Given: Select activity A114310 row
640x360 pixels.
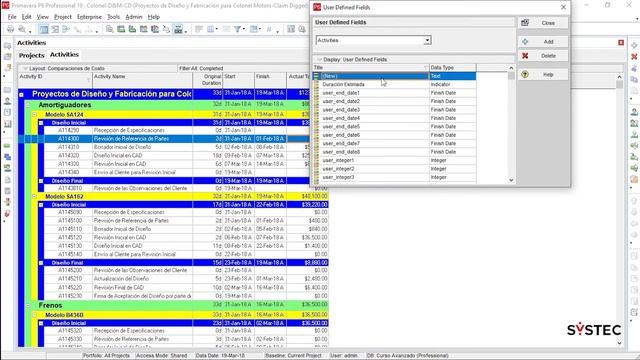Looking at the screenshot, I should (186, 147).
